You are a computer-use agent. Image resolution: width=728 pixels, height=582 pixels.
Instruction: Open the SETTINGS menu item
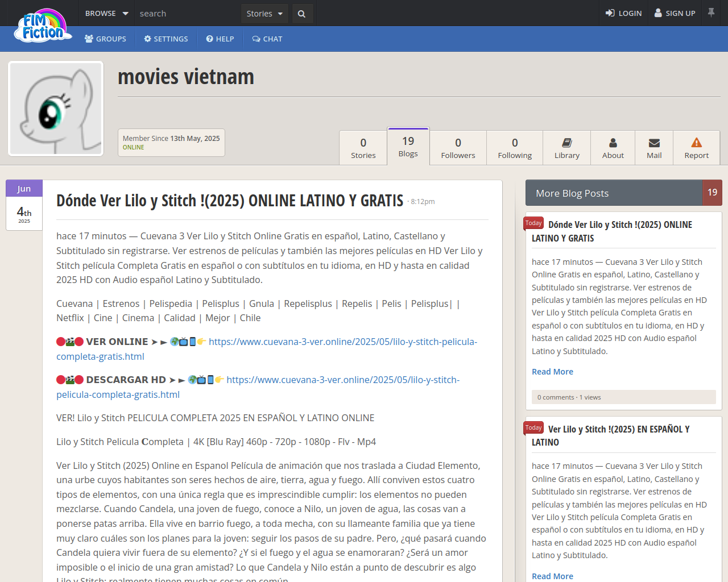click(166, 39)
